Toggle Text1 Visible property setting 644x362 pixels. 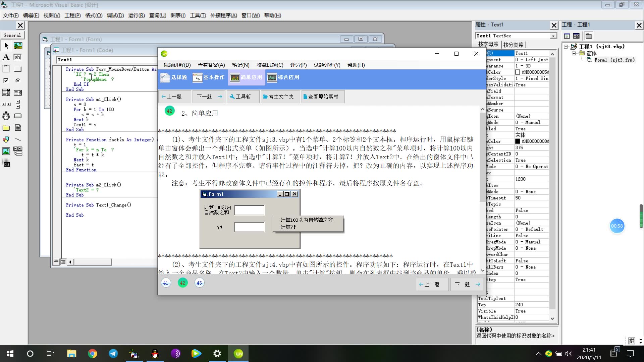(530, 311)
